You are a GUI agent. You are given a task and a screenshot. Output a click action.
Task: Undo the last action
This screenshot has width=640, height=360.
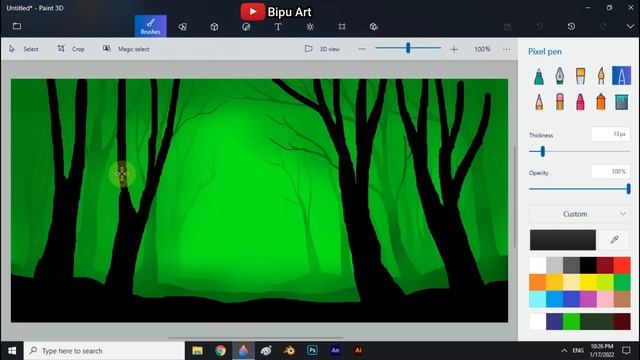[540, 27]
